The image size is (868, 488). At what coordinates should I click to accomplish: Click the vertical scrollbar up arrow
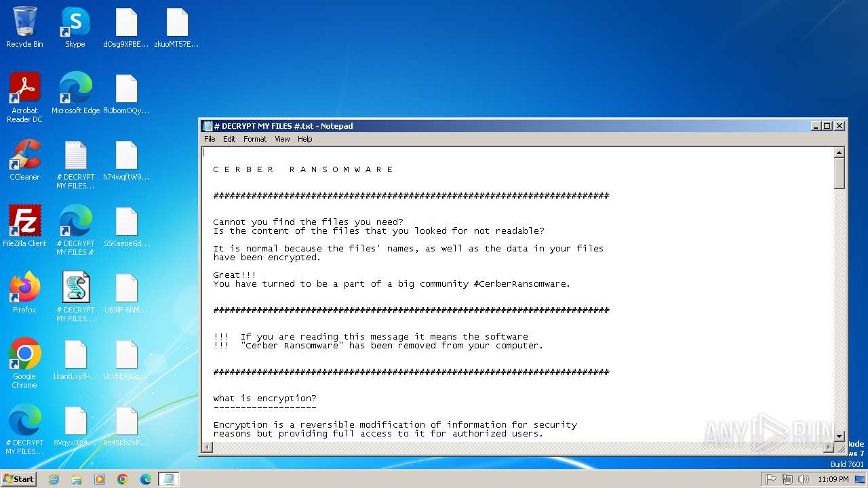click(x=840, y=153)
